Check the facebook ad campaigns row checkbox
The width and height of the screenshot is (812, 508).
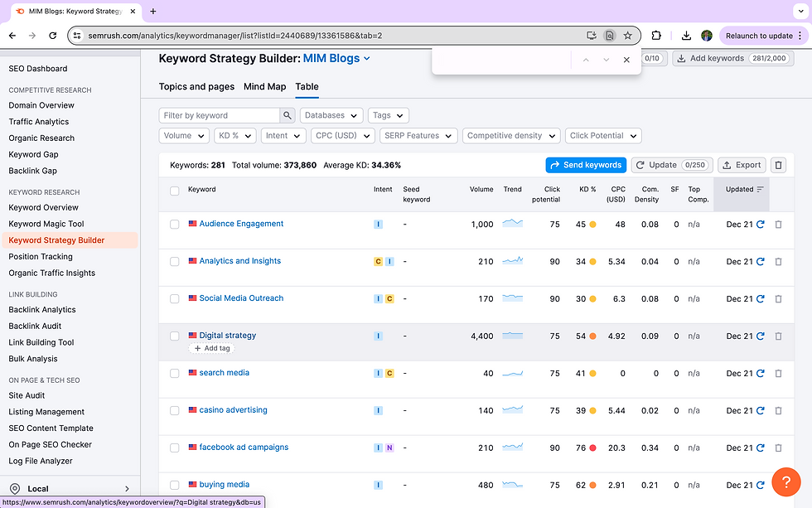point(175,448)
